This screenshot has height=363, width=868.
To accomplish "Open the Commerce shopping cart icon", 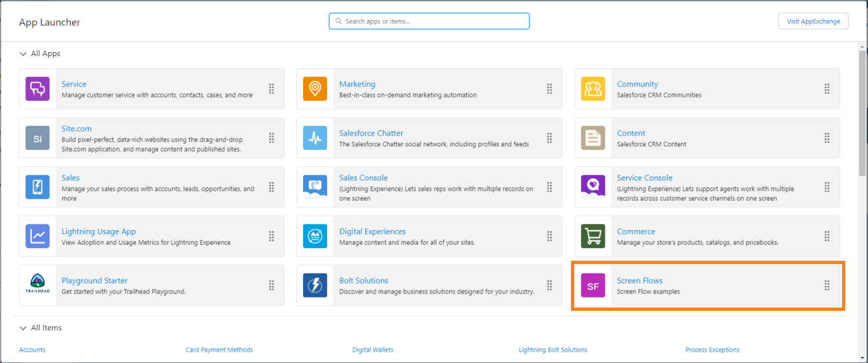I will 593,236.
